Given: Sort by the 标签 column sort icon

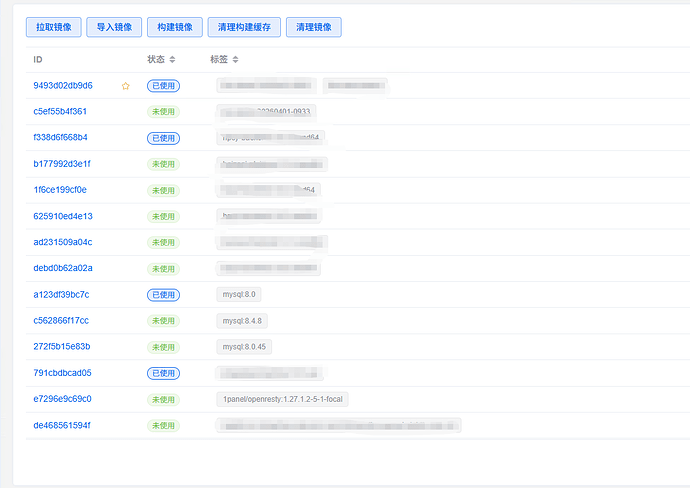Looking at the screenshot, I should (234, 60).
